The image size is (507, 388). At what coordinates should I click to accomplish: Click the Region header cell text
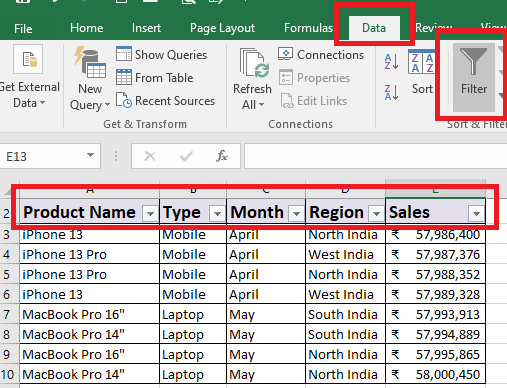(x=336, y=212)
